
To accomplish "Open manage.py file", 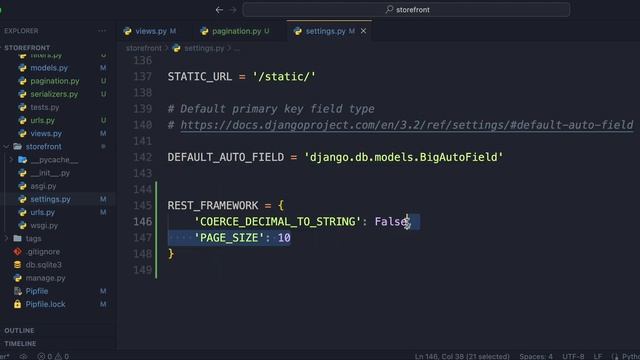I will 45,278.
